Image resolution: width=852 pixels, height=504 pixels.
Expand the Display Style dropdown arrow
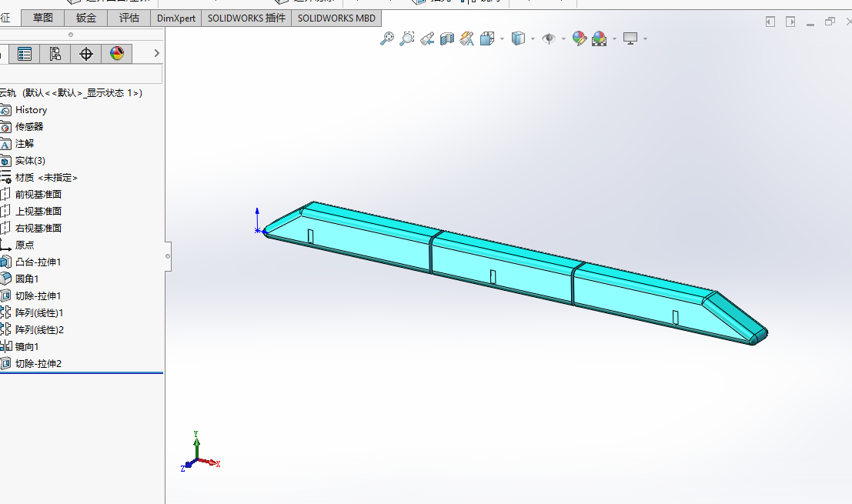pyautogui.click(x=533, y=39)
